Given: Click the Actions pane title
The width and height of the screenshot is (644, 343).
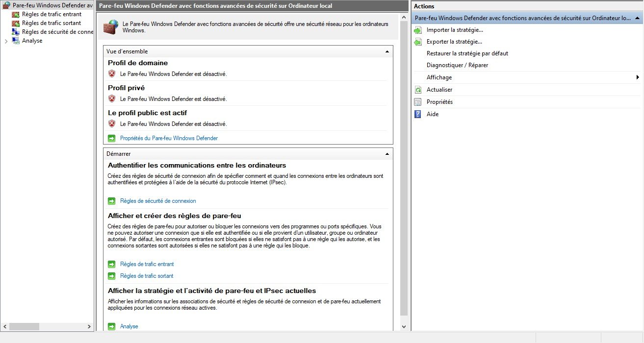Looking at the screenshot, I should click(x=424, y=6).
